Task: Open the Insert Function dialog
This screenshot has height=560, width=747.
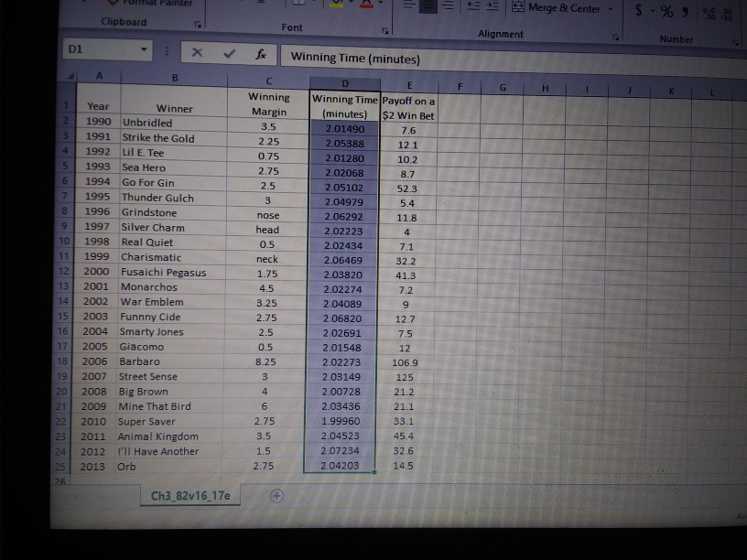Action: [260, 54]
